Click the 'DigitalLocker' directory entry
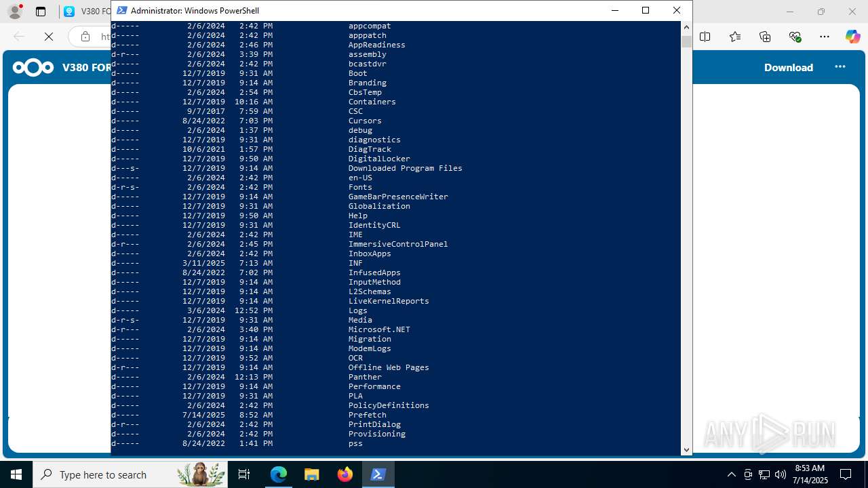 [x=379, y=159]
